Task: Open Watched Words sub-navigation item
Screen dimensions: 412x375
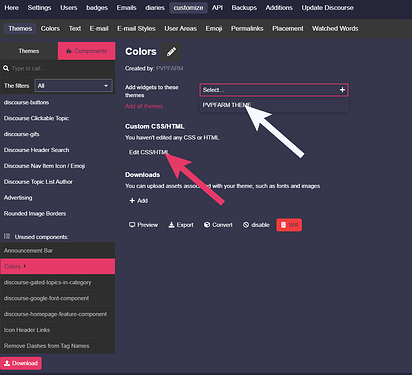Action: [x=335, y=29]
